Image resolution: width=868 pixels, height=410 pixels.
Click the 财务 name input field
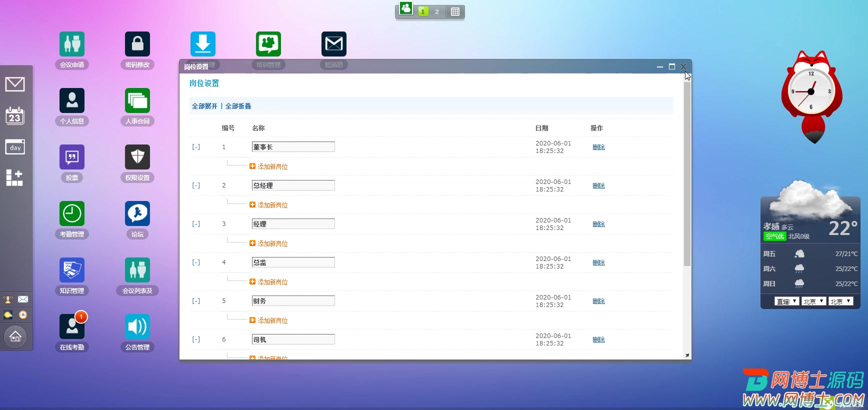(x=293, y=301)
